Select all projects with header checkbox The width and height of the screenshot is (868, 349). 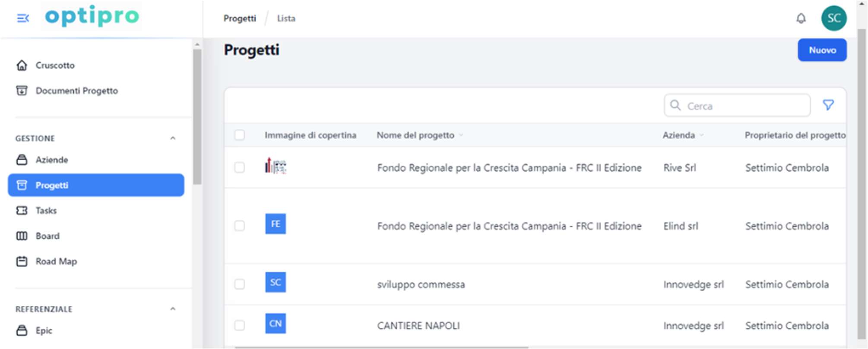pos(239,135)
